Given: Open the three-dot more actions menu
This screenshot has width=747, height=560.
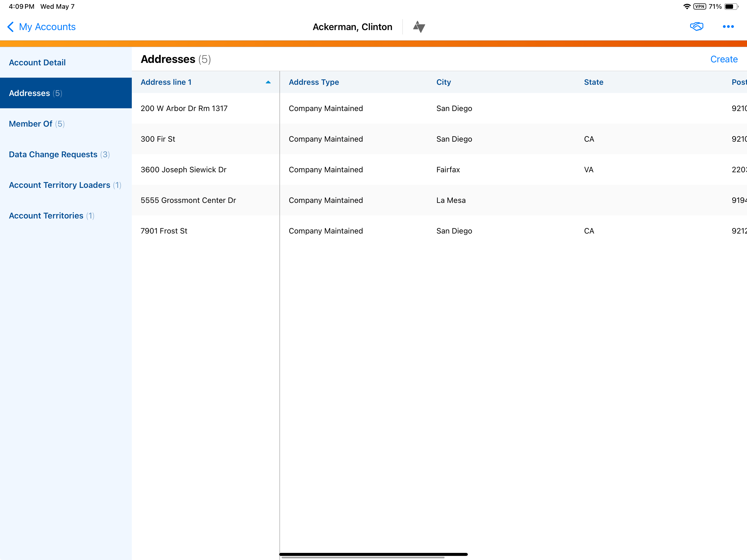Looking at the screenshot, I should (x=728, y=27).
